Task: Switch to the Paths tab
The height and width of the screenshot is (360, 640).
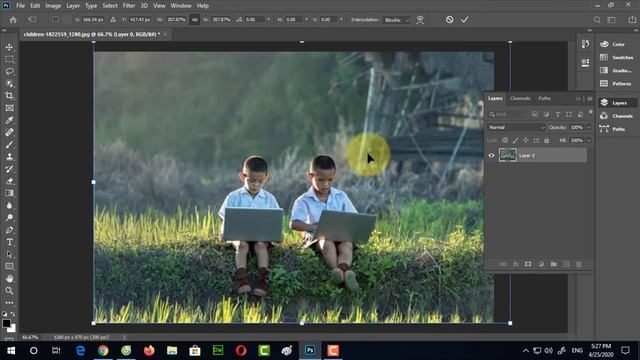Action: (x=544, y=98)
